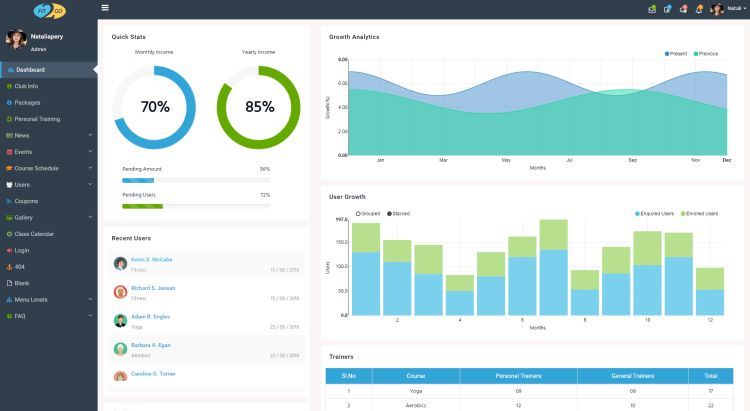Expand the Menu Levels submenu
Viewport: 750px width, 411px height.
(x=90, y=300)
